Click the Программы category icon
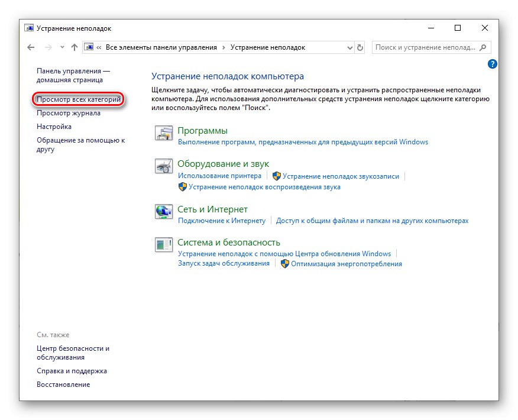Screen dimensions: 518x420 click(164, 133)
